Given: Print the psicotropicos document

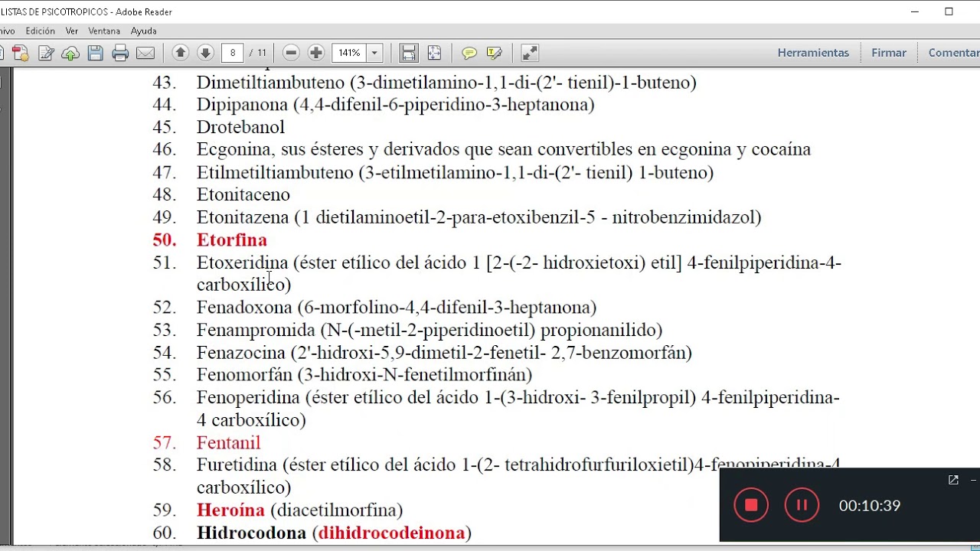Looking at the screenshot, I should point(120,52).
